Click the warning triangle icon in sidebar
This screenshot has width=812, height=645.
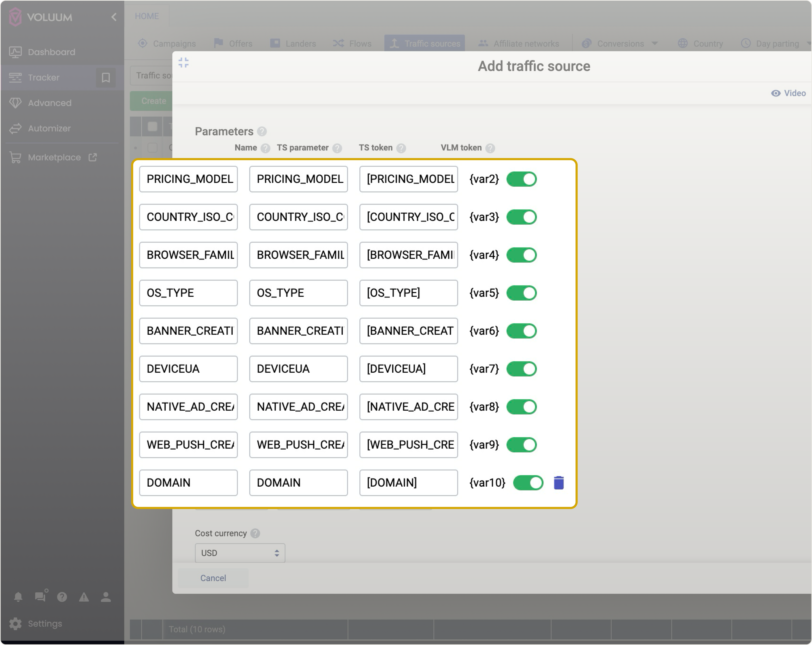click(x=84, y=597)
